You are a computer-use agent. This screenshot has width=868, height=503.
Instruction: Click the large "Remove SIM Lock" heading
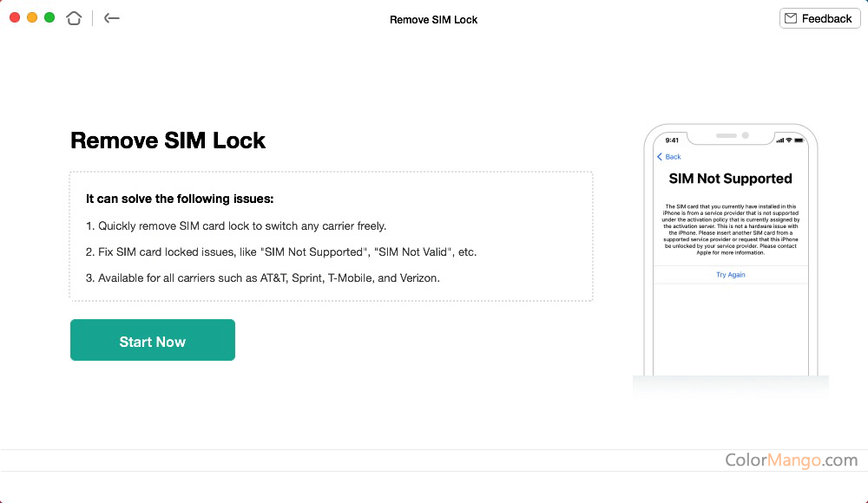click(x=168, y=140)
